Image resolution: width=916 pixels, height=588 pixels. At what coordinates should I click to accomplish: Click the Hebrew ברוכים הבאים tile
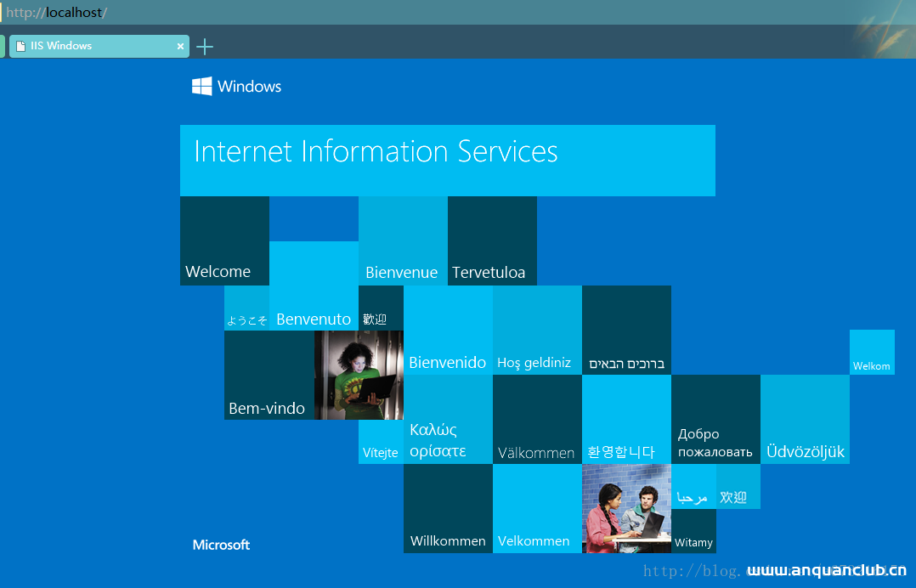point(626,330)
